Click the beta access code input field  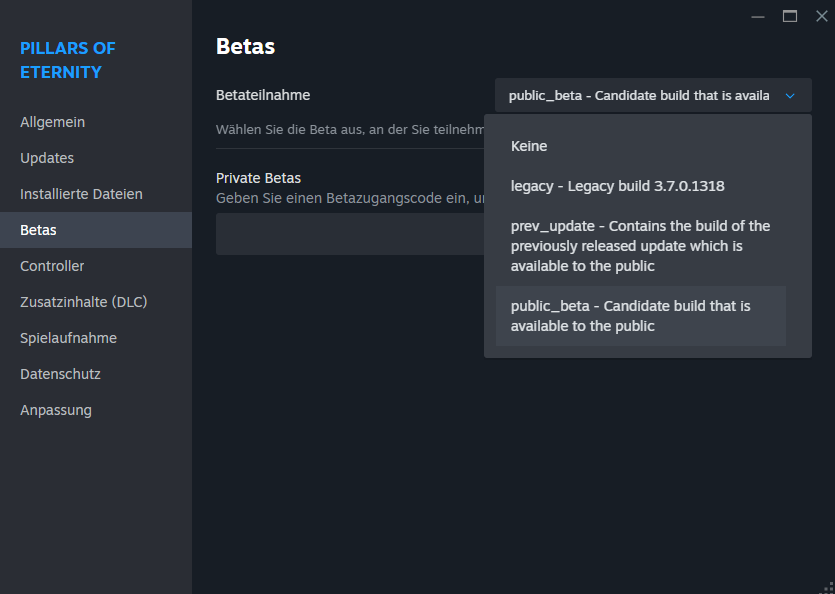pyautogui.click(x=350, y=233)
